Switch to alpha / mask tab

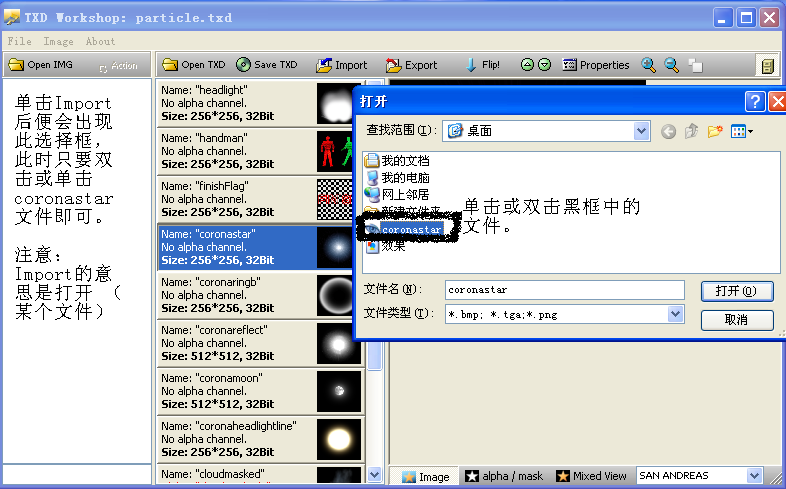click(x=504, y=476)
